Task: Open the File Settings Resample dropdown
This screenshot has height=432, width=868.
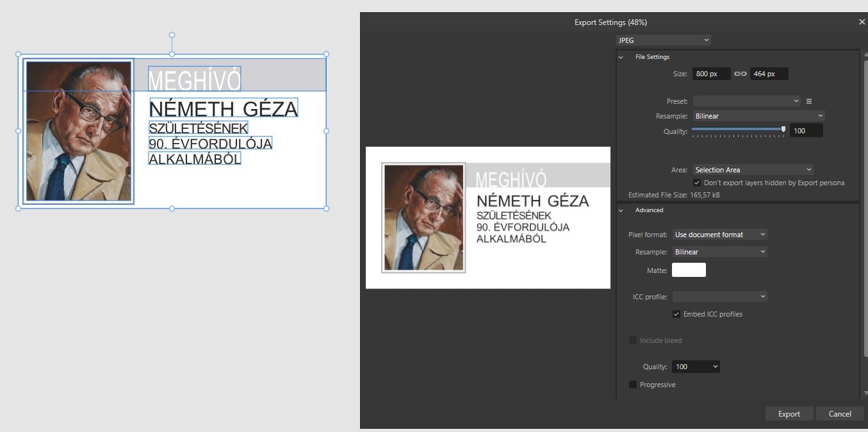Action: [758, 116]
